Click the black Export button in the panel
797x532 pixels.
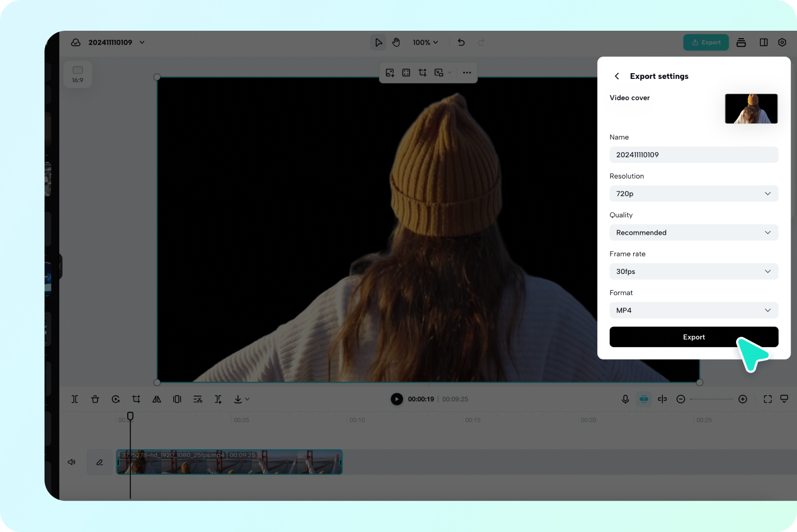[694, 337]
